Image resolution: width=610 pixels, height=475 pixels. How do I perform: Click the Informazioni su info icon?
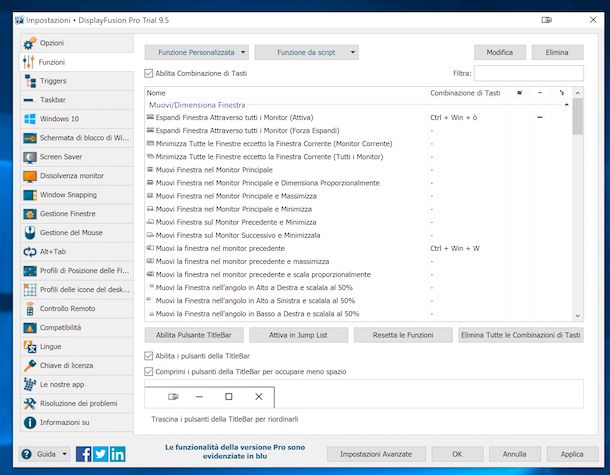(x=30, y=422)
